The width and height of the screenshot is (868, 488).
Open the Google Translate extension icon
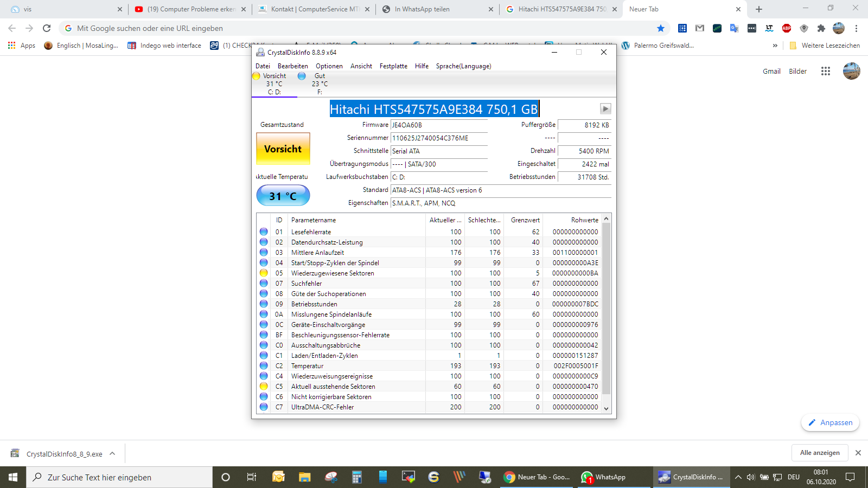[x=735, y=28]
